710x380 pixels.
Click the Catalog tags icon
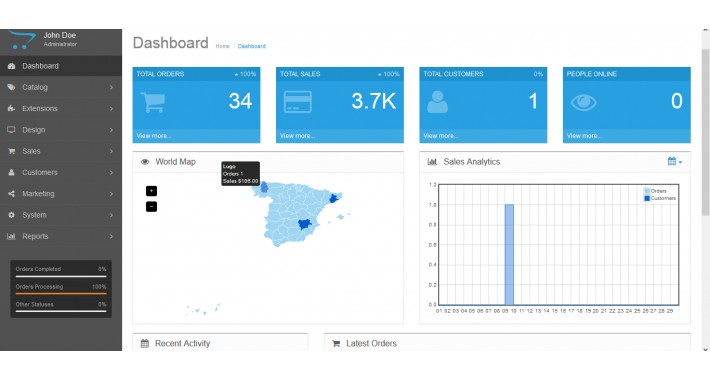(11, 87)
